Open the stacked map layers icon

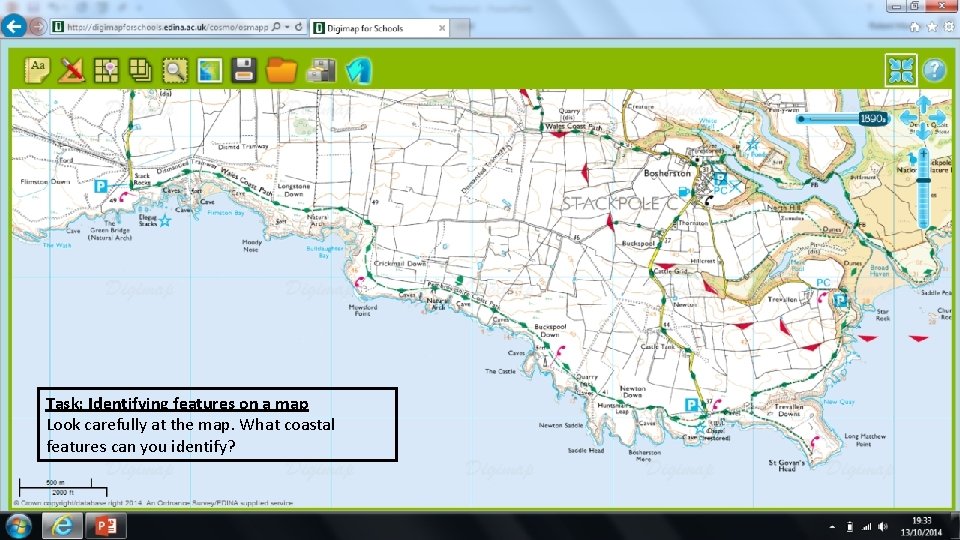point(140,70)
